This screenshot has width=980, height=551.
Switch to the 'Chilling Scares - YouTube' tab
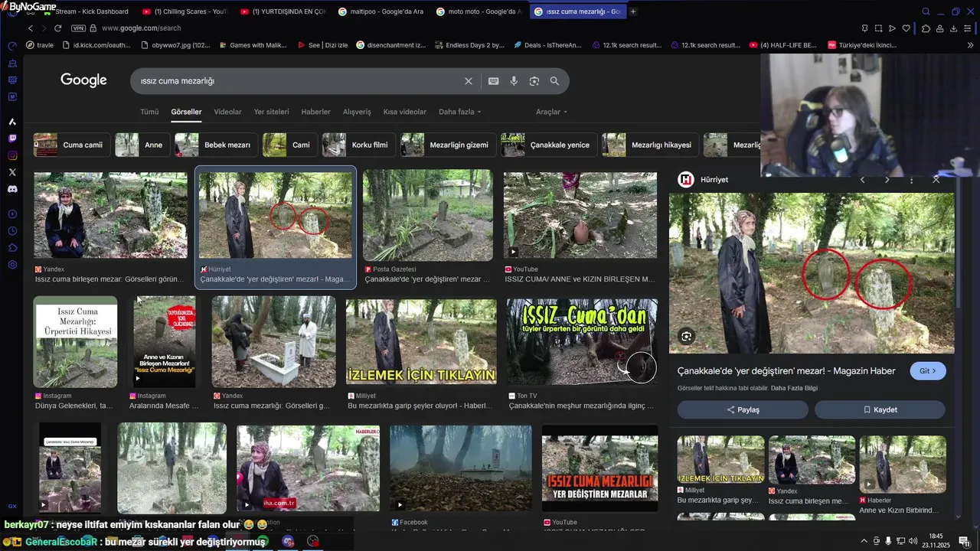pyautogui.click(x=184, y=11)
